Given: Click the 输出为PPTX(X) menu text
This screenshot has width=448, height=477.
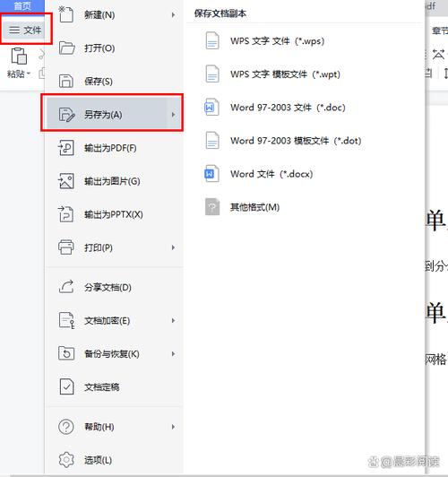Looking at the screenshot, I should coord(114,214).
